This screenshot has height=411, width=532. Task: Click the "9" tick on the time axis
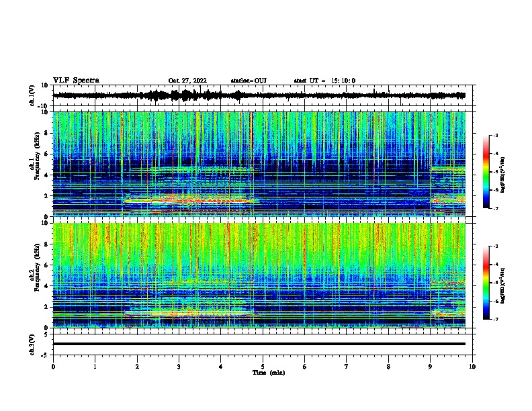click(430, 367)
